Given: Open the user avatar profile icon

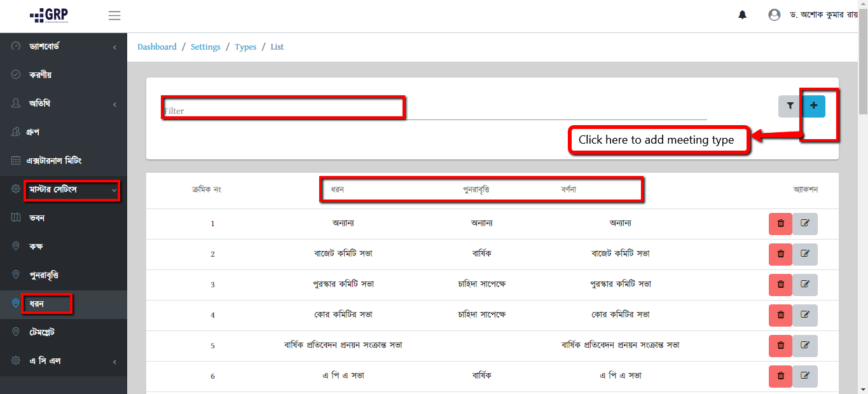Looking at the screenshot, I should coord(774,15).
